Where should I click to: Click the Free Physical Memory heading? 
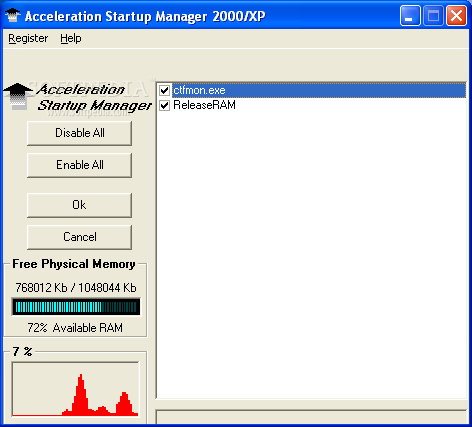click(x=74, y=264)
